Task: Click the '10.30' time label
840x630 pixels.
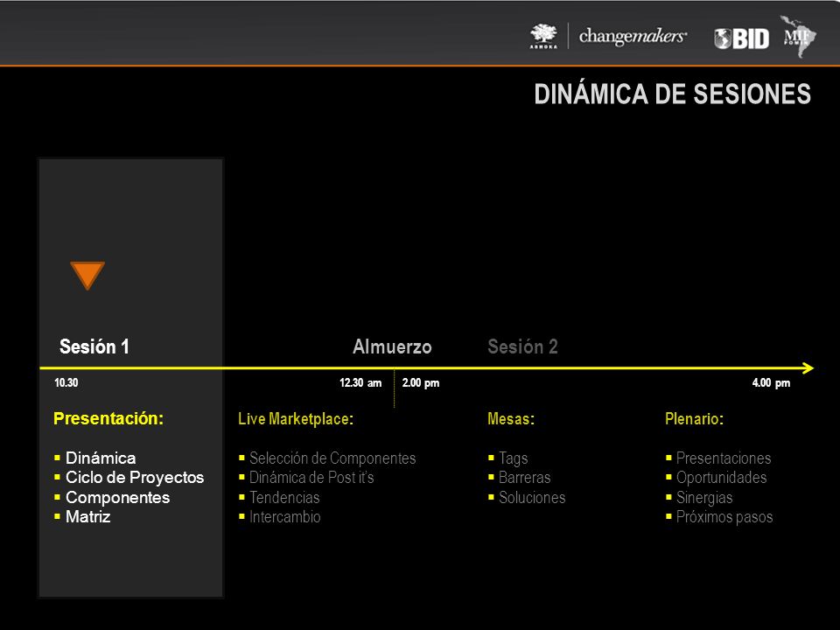Action: (66, 382)
